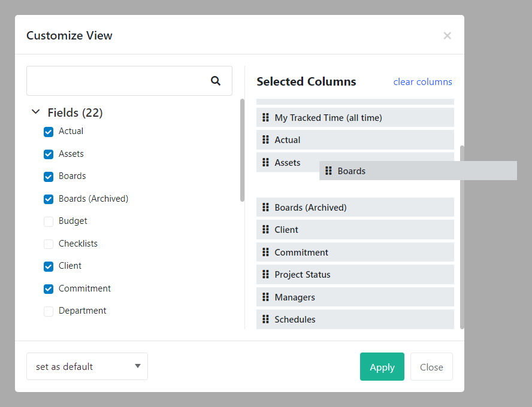The height and width of the screenshot is (407, 532).
Task: Click the drag handle beside Actual column
Action: (x=266, y=139)
